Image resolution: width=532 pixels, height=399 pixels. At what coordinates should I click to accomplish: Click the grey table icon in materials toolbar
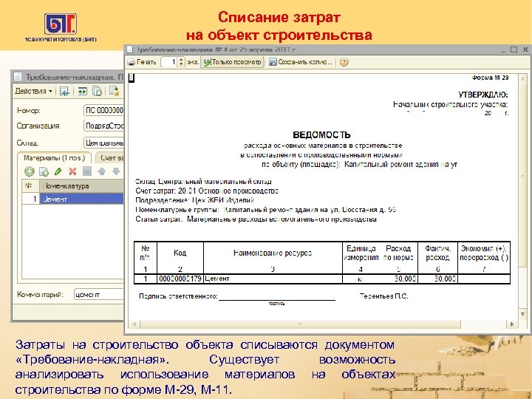click(x=87, y=171)
